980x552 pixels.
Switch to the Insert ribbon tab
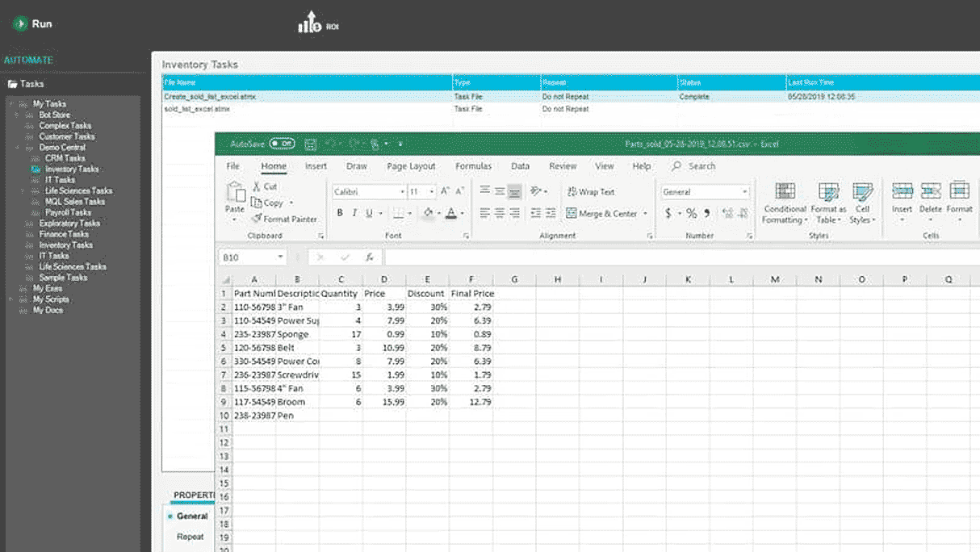[316, 166]
